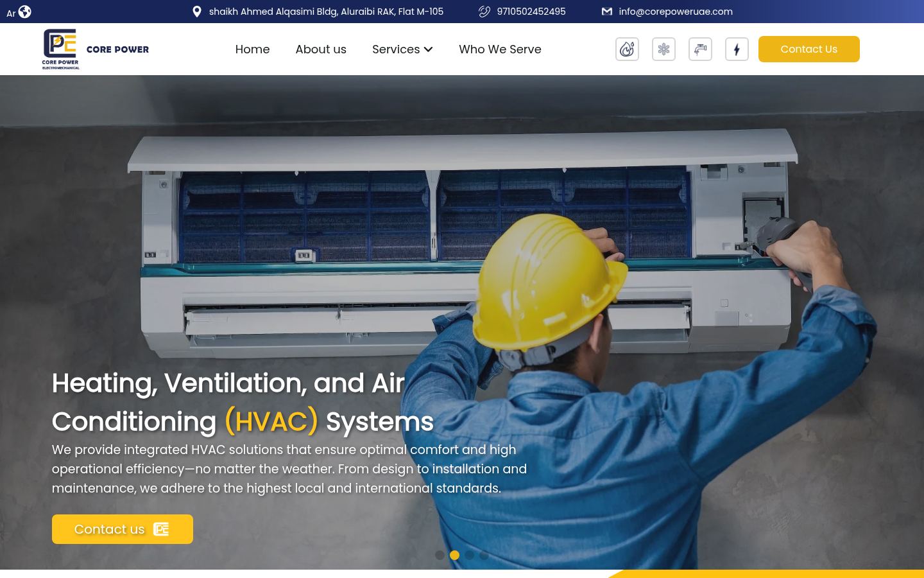The width and height of the screenshot is (924, 578).
Task: Switch language to Ar
Action: (x=11, y=13)
